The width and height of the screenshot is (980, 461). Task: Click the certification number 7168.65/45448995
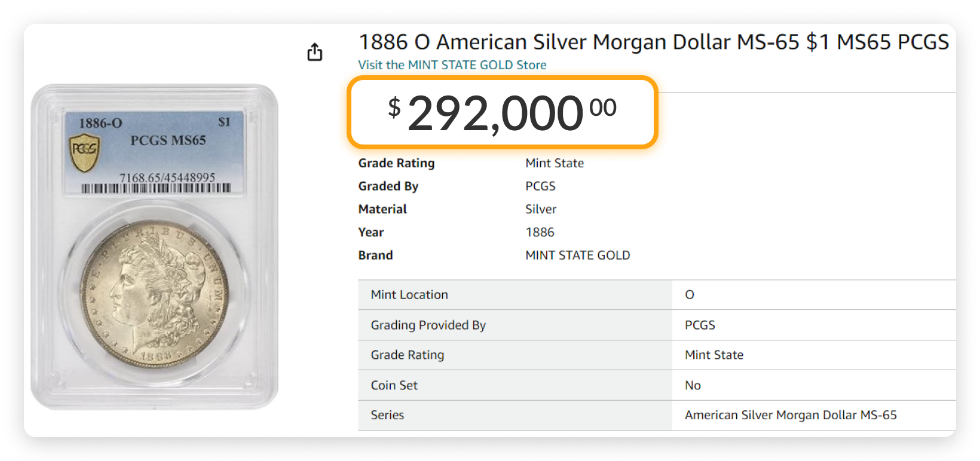169,176
